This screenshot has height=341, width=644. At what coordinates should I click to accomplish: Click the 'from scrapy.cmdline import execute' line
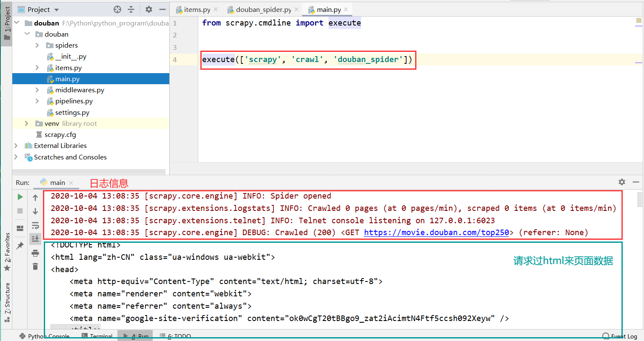(x=281, y=23)
